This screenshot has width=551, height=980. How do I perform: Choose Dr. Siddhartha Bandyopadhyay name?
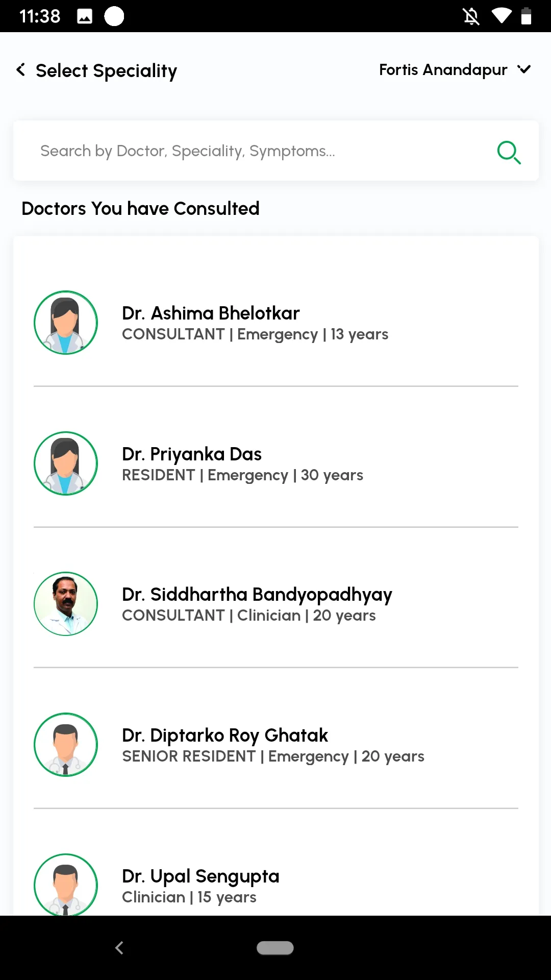click(x=257, y=595)
